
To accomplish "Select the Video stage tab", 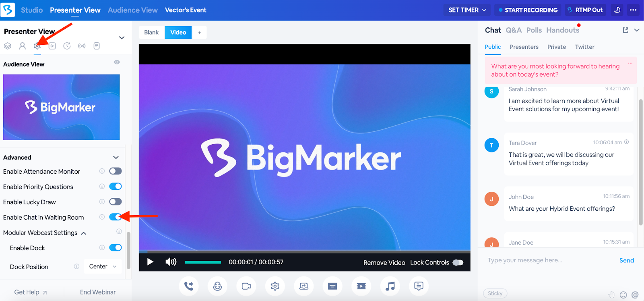I will 178,32.
